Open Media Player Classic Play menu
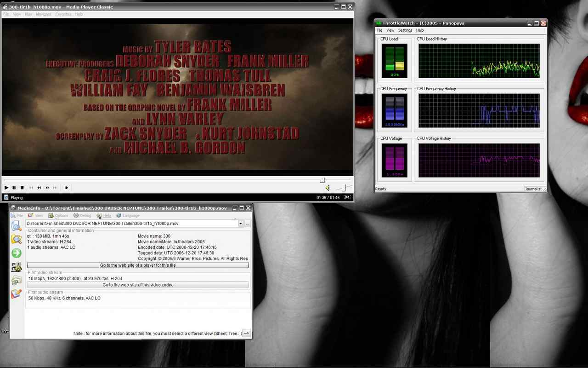588x368 pixels. click(x=28, y=14)
